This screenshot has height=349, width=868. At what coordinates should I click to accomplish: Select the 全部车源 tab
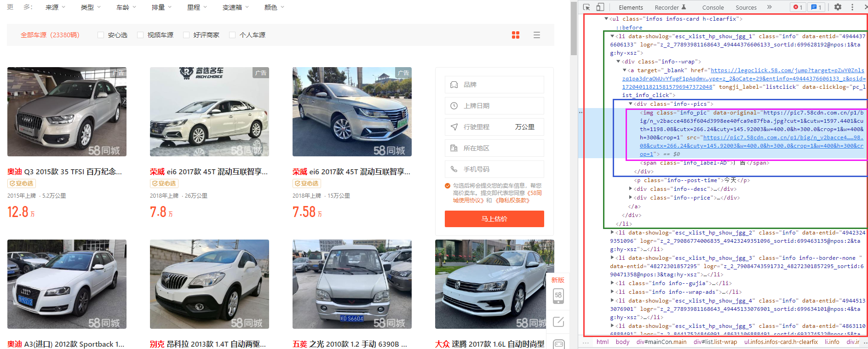pos(50,35)
